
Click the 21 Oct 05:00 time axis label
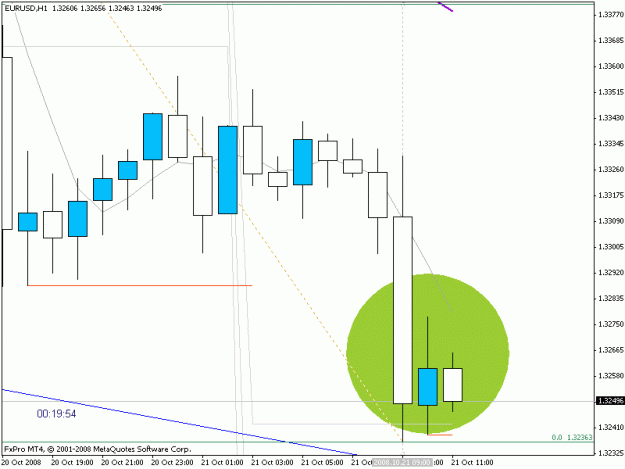pyautogui.click(x=322, y=463)
